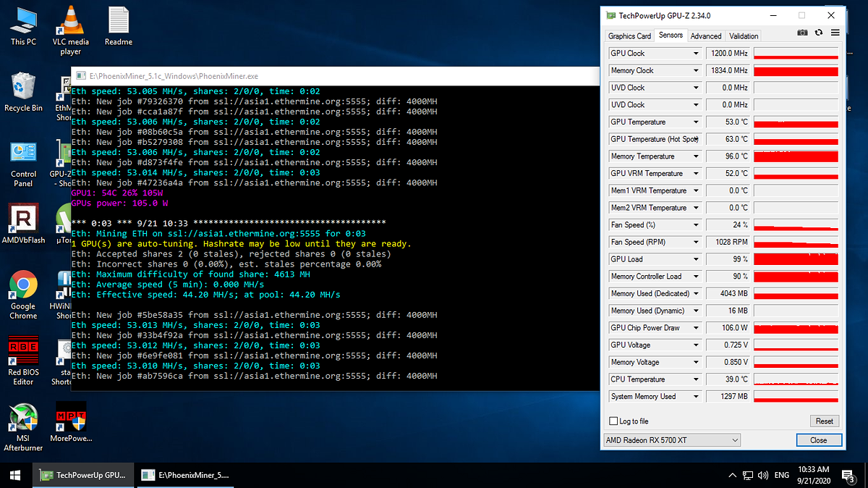Select the Google Chrome desktop shortcut

23,295
